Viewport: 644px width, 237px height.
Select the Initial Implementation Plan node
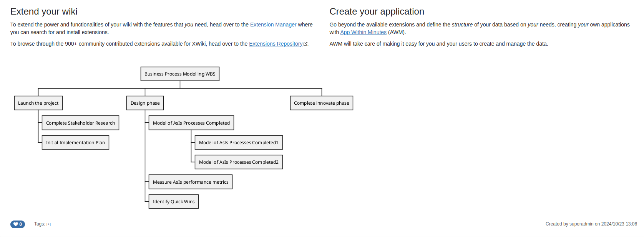point(75,143)
